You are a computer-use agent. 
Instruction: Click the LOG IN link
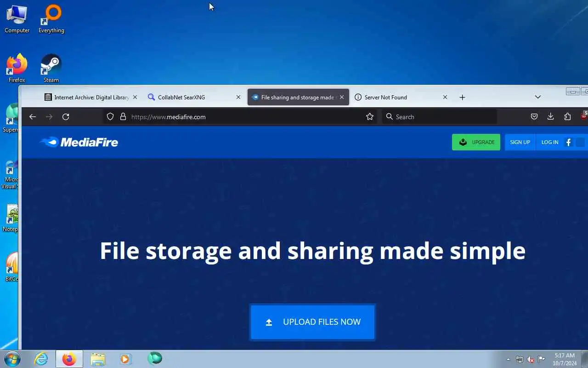coord(549,142)
